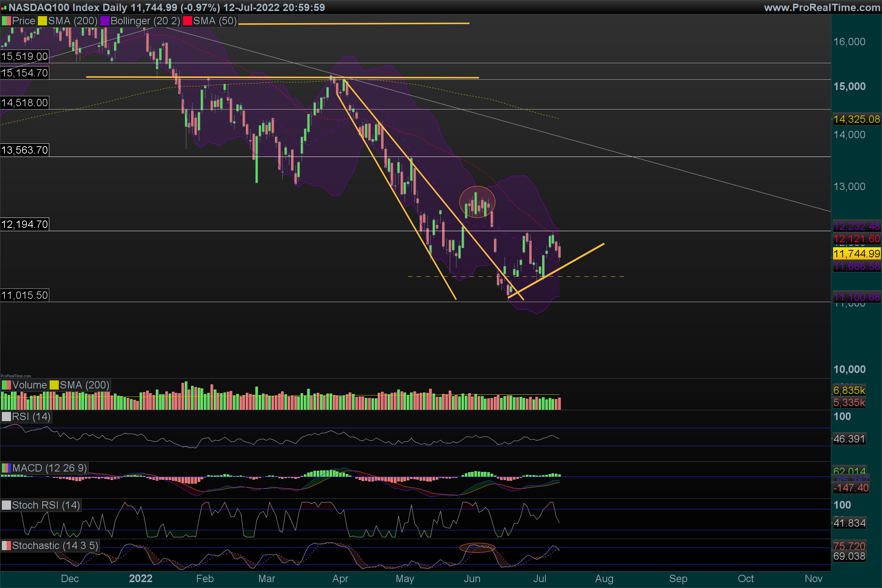Click the Stoch RSI (14) icon
This screenshot has width=882, height=588.
tap(6, 505)
